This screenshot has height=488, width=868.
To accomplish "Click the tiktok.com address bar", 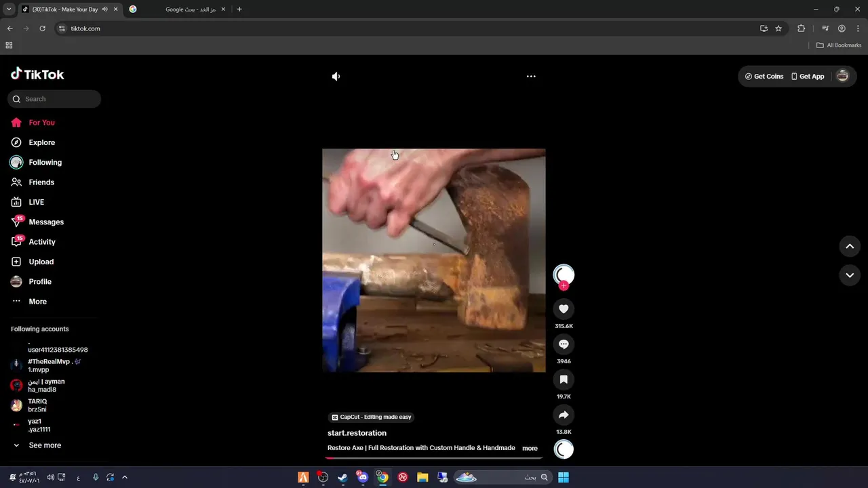I will (407, 28).
